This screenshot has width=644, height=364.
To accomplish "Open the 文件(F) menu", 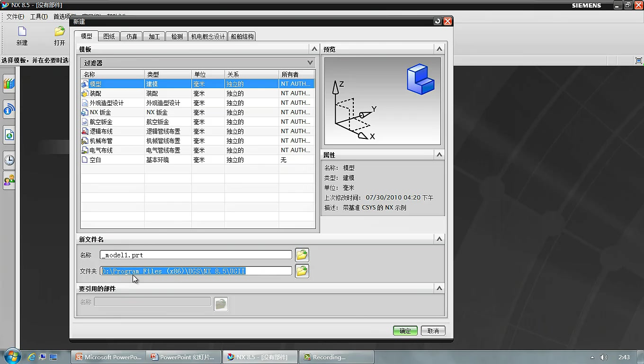I will coord(14,16).
